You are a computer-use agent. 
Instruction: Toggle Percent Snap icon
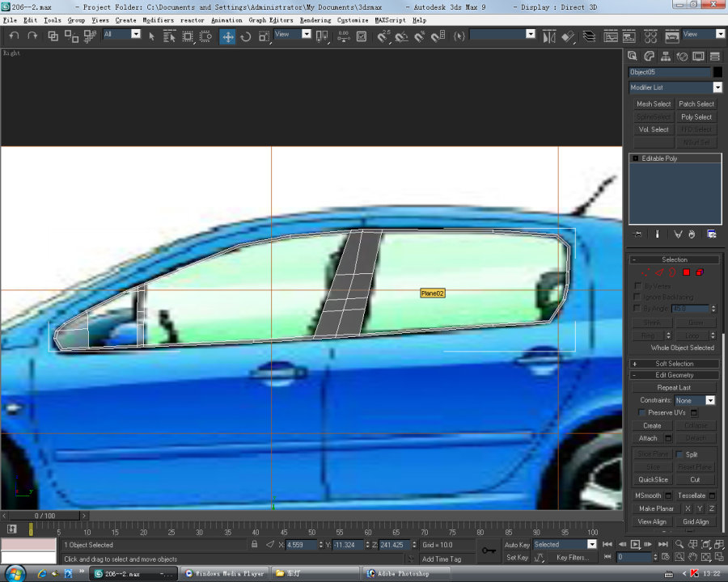pos(420,36)
